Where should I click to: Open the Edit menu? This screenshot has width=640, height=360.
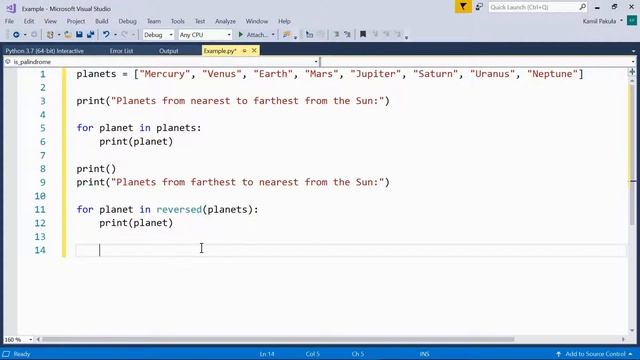coord(29,21)
